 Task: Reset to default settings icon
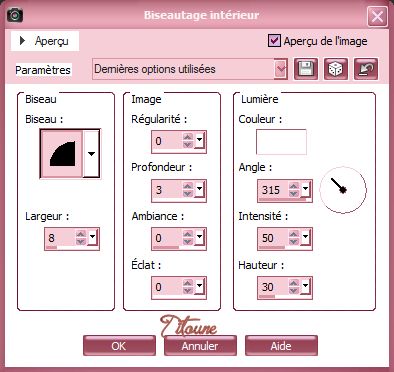[x=366, y=69]
